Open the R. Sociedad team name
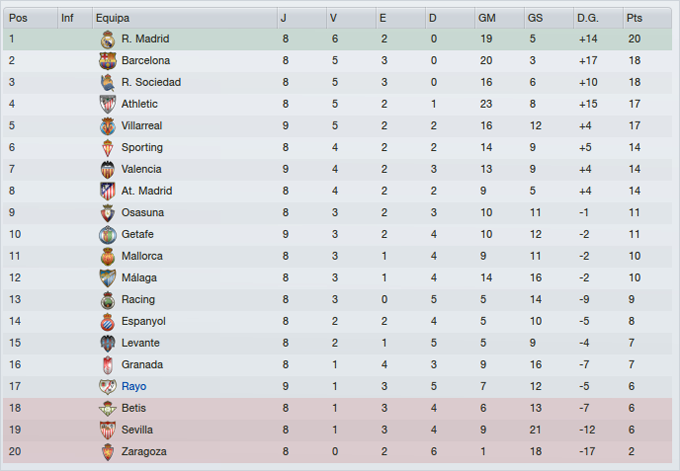Screen dimensions: 680x471 click(x=151, y=82)
